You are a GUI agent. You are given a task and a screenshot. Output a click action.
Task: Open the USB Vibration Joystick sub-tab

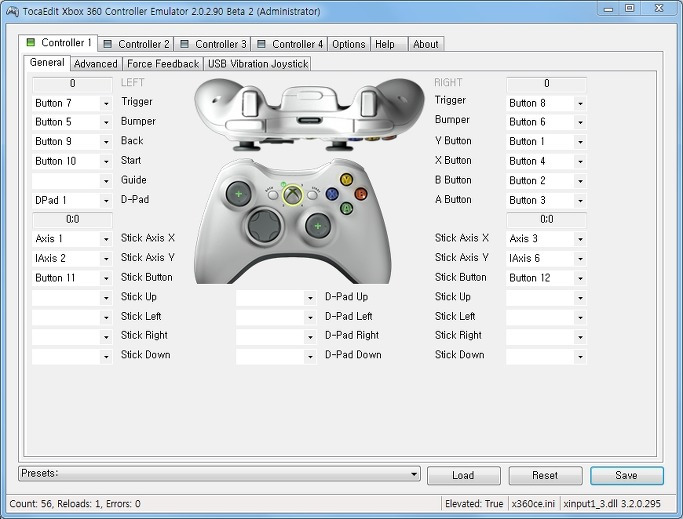click(258, 64)
